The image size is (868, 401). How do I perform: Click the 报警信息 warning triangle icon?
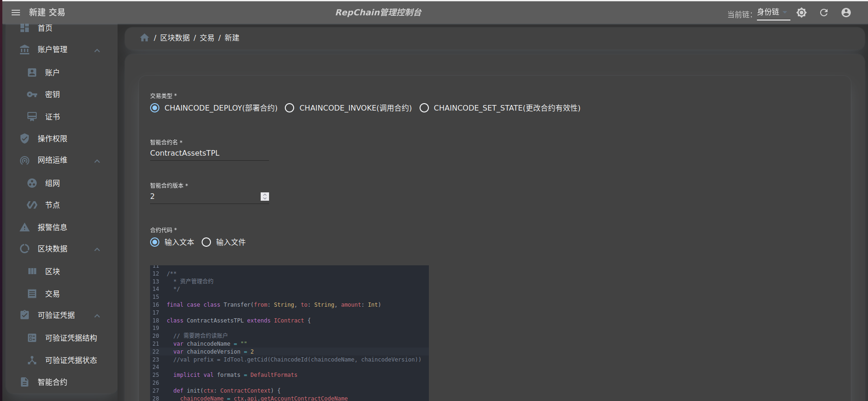click(x=25, y=227)
